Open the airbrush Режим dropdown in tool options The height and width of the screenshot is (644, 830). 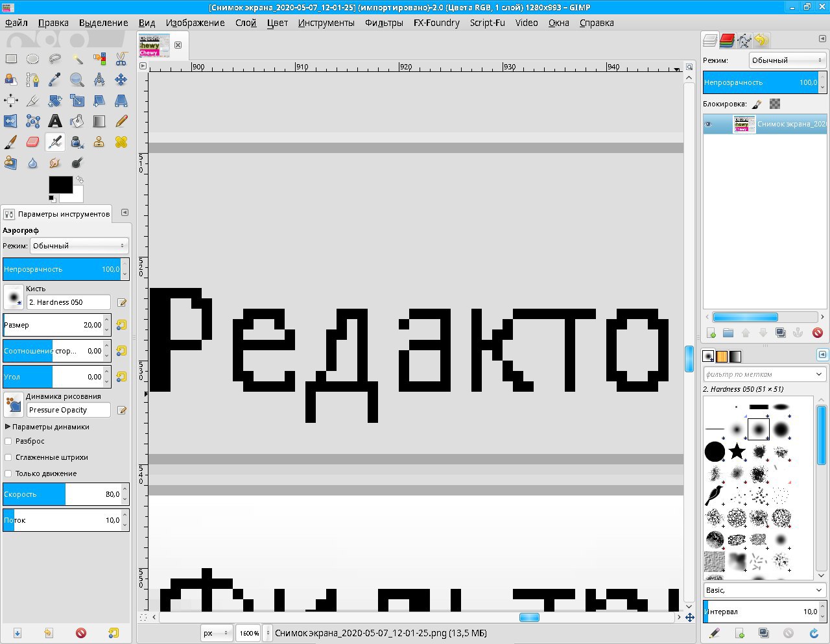tap(79, 246)
